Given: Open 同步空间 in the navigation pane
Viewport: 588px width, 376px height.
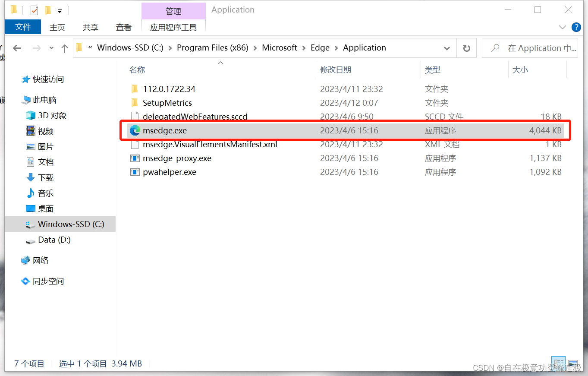Looking at the screenshot, I should tap(48, 281).
